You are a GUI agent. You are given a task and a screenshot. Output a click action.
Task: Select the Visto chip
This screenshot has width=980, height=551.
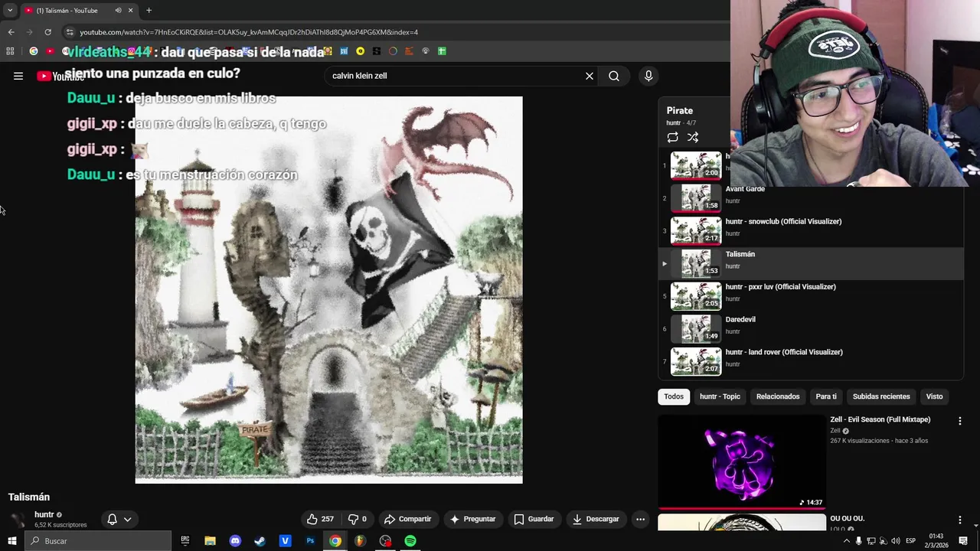tap(934, 396)
